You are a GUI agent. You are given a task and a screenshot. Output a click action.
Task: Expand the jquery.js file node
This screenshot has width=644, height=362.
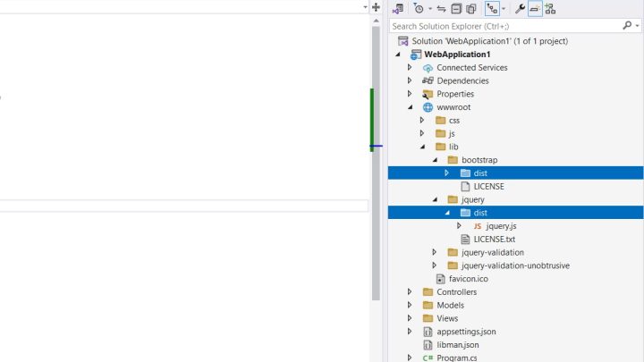[459, 226]
